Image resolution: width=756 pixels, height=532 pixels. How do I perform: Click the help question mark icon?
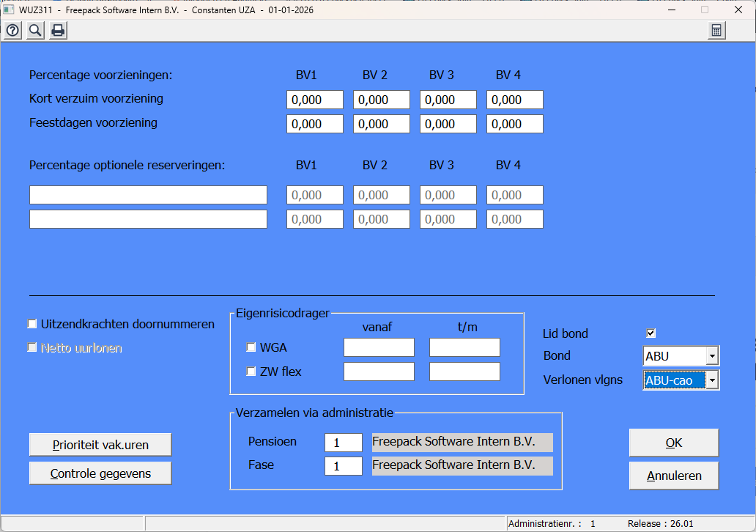pyautogui.click(x=12, y=30)
